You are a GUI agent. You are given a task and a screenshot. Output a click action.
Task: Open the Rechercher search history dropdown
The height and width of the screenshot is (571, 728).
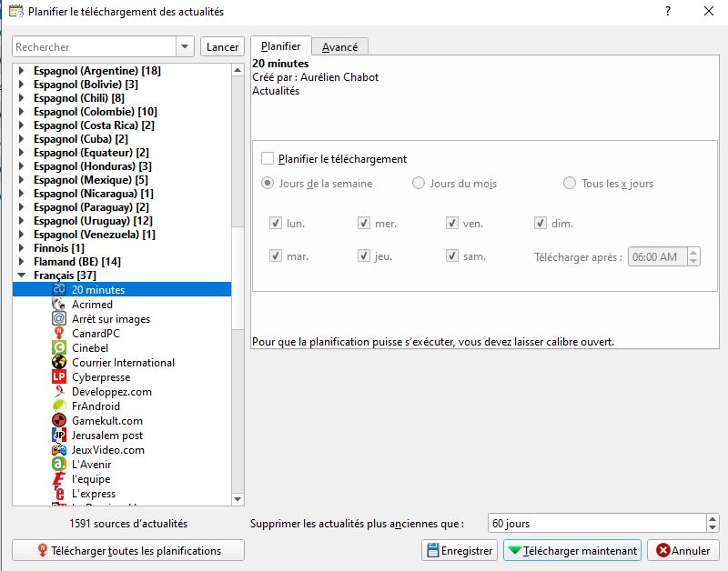tap(185, 47)
